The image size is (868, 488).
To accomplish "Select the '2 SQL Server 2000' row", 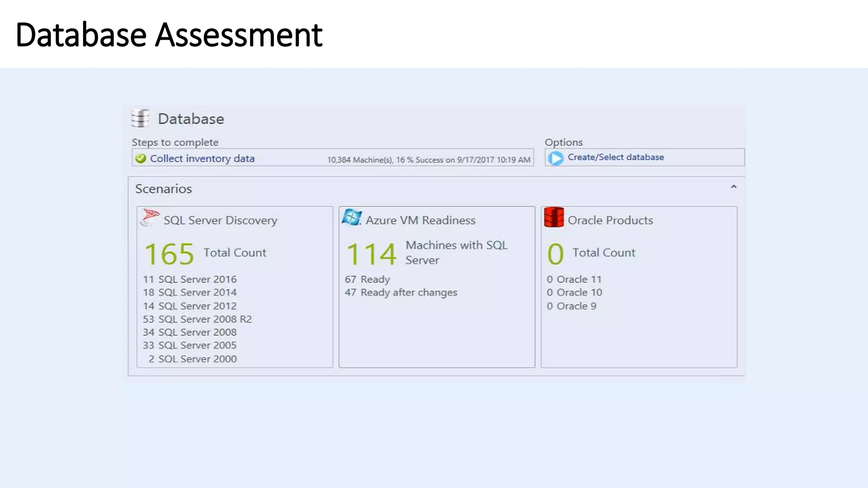I will pos(192,359).
